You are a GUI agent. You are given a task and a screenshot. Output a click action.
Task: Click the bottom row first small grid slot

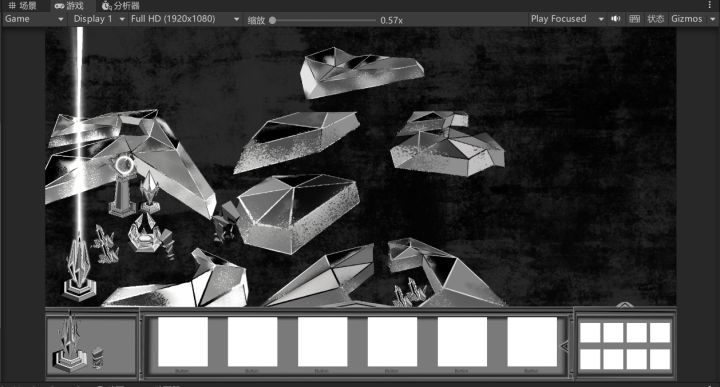click(x=590, y=359)
